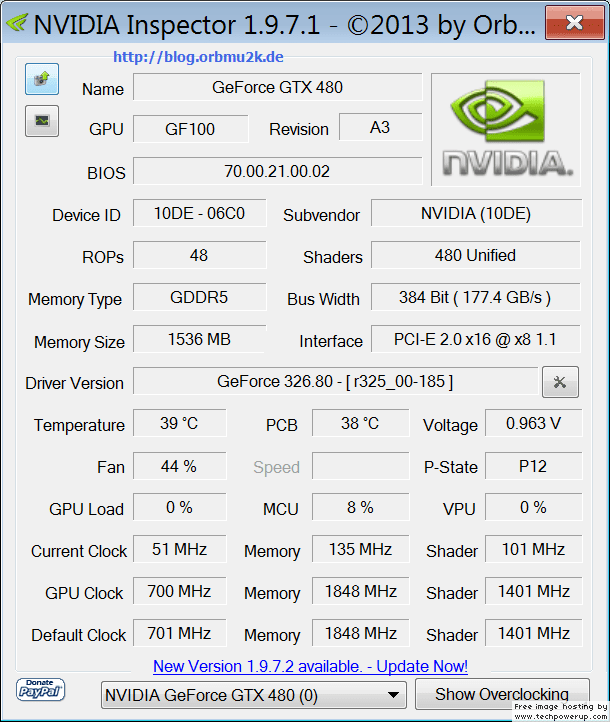Click the green NVIDIA title bar icon

tap(17, 22)
